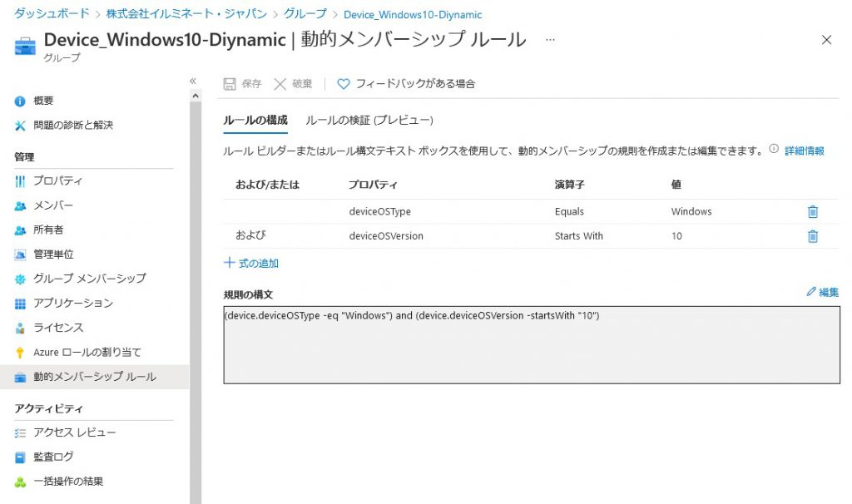
Task: Click inside the 規則の構文 text box
Action: [x=532, y=345]
